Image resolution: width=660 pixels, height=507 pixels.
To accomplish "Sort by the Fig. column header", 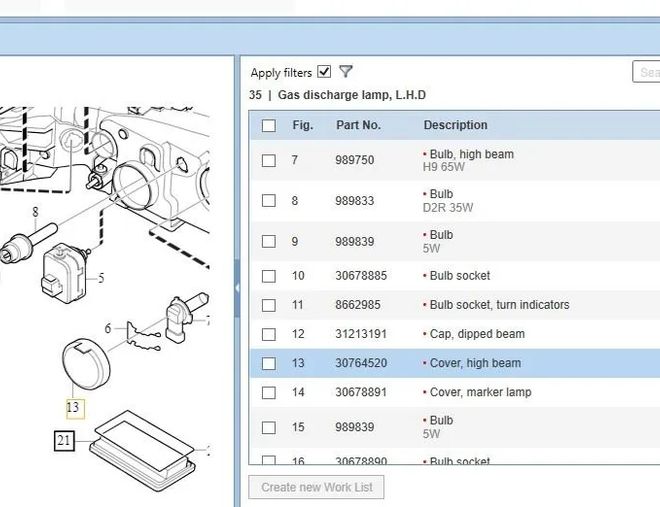I will tap(302, 126).
